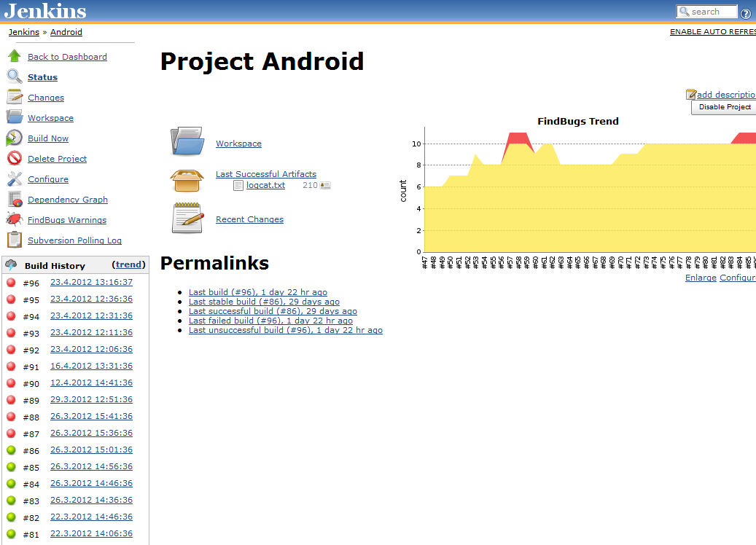This screenshot has height=545, width=756.
Task: Enlarge the FindBugs Trend chart
Action: pos(701,278)
